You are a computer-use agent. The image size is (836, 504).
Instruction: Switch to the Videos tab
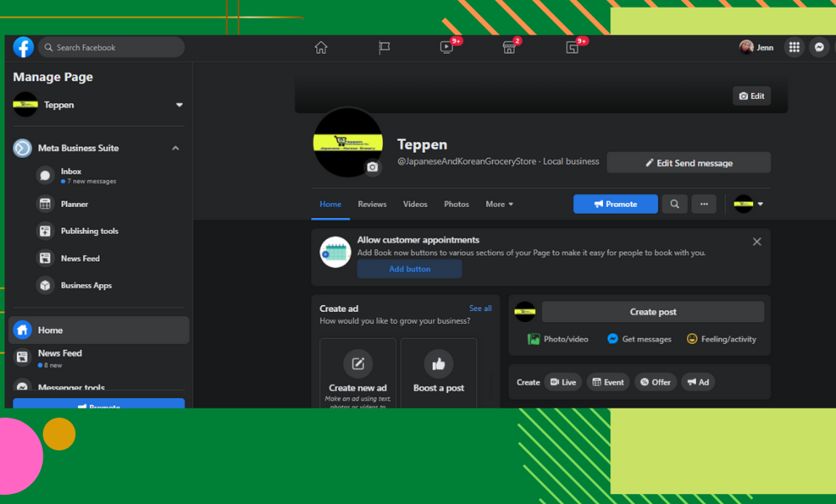(415, 205)
